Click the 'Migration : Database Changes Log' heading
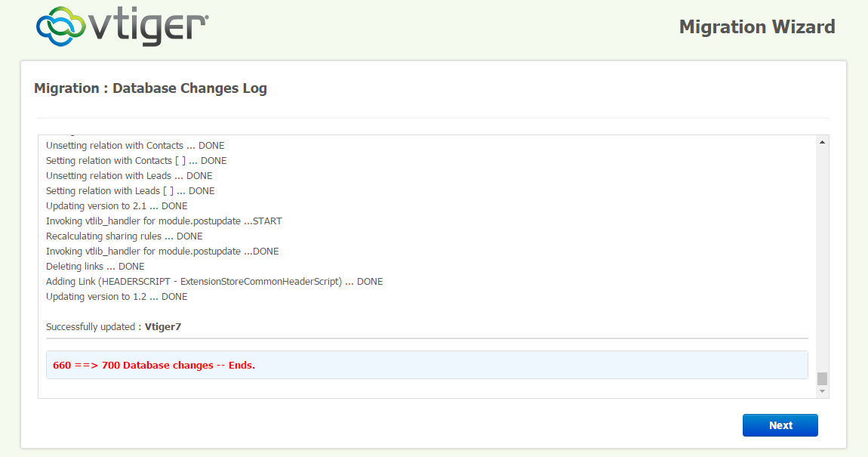 (x=150, y=88)
